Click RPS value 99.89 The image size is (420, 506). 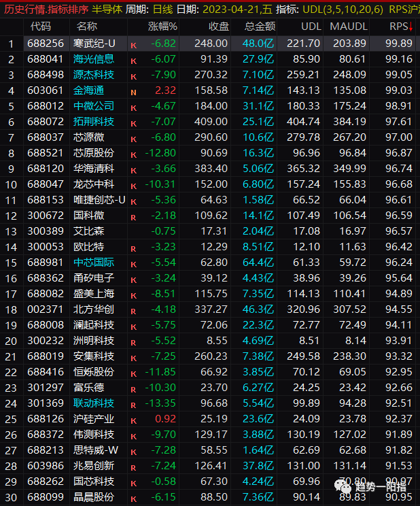(399, 44)
